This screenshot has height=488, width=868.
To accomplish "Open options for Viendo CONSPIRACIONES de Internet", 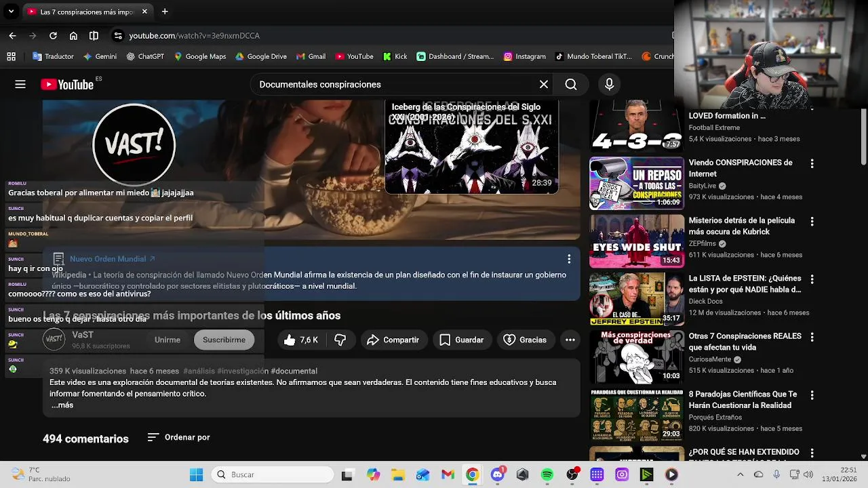I will click(812, 163).
